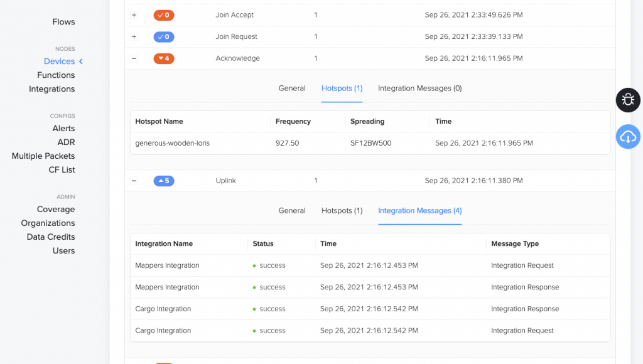
Task: Click the cloud download icon button
Action: pos(628,137)
